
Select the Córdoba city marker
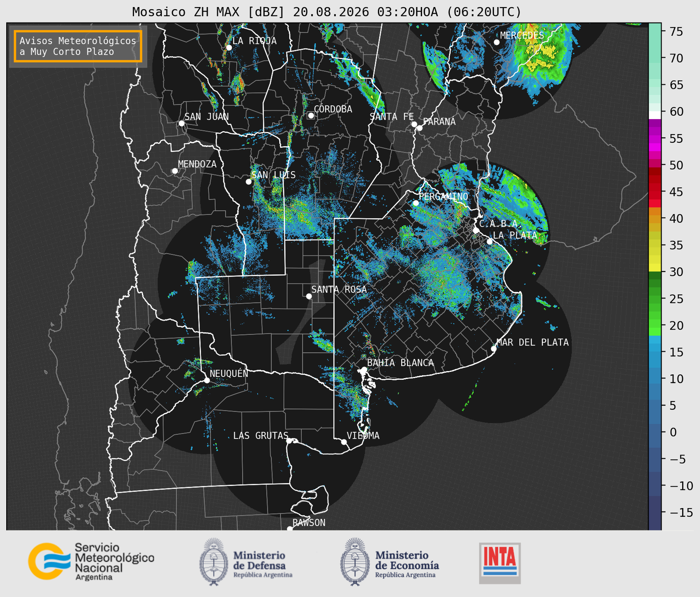point(311,115)
